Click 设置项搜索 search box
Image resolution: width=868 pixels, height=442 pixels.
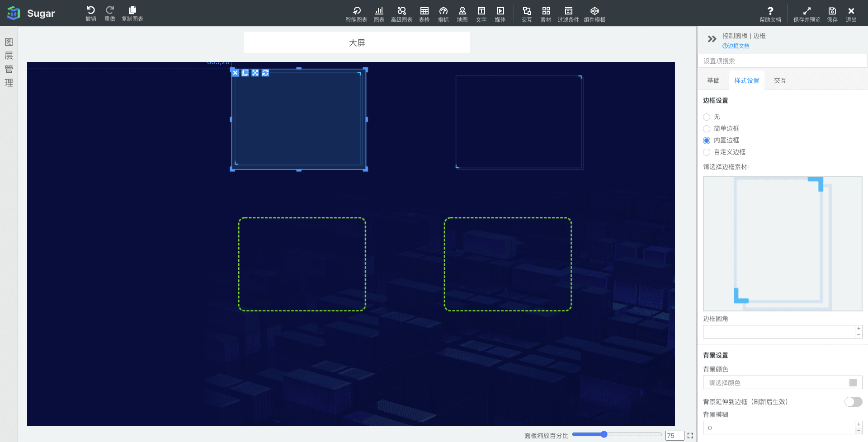783,61
